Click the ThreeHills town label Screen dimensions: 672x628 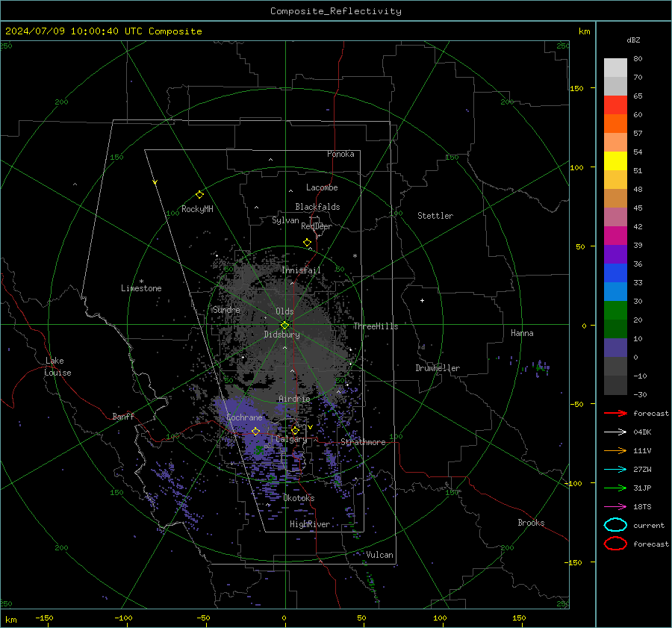(376, 326)
